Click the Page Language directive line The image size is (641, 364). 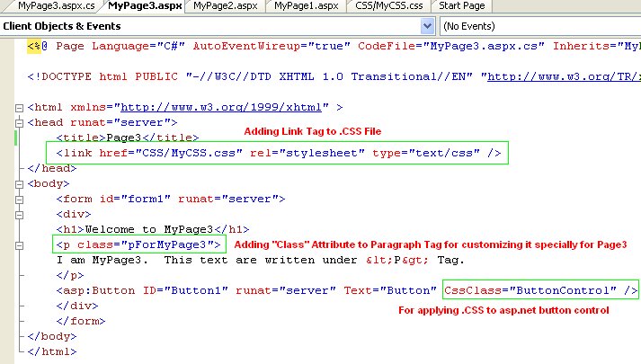pyautogui.click(x=334, y=46)
